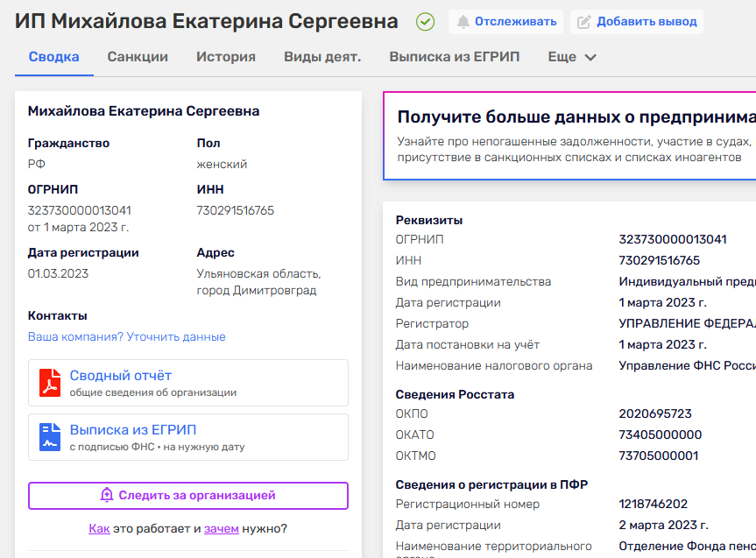Select ИНН value 730291516765 in Реквизиты
Image resolution: width=756 pixels, height=558 pixels.
pyautogui.click(x=659, y=260)
